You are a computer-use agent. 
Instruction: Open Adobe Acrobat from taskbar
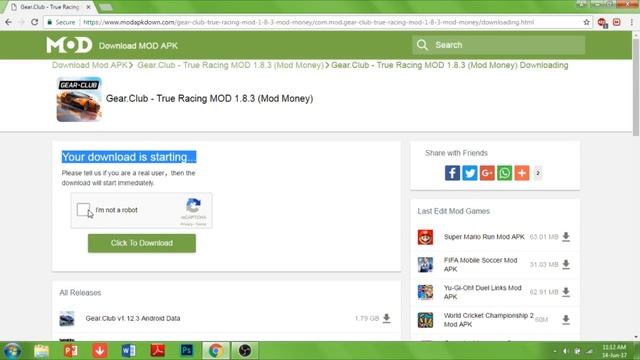point(158,351)
